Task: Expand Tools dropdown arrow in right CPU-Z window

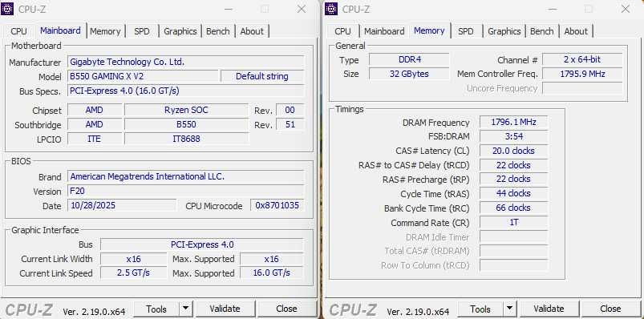Action: tap(510, 309)
